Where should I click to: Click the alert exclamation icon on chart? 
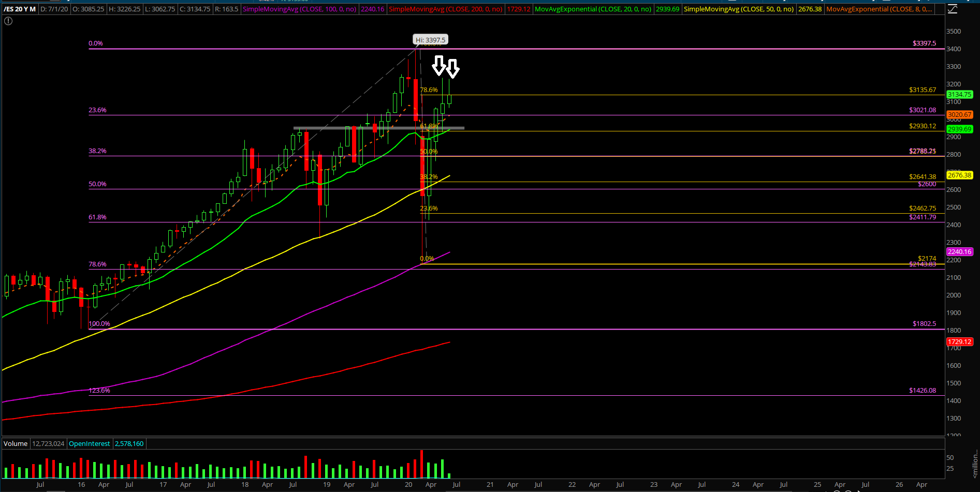8,21
